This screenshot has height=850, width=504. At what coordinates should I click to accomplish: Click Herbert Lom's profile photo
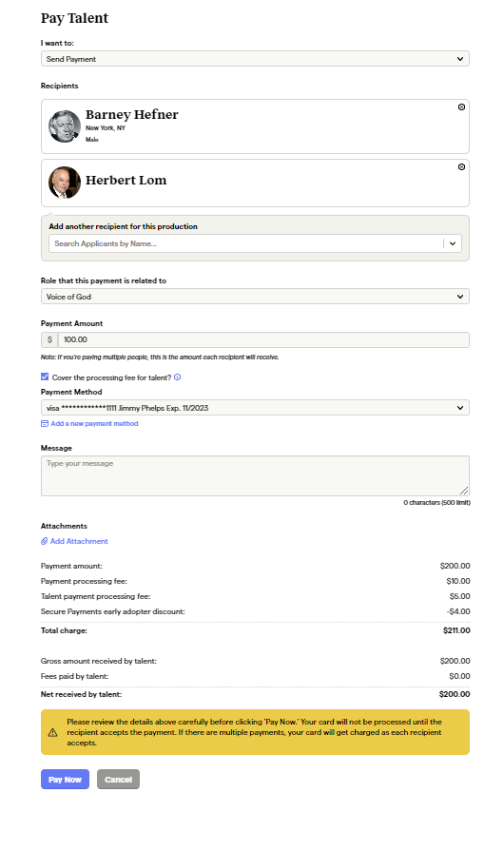pos(65,183)
